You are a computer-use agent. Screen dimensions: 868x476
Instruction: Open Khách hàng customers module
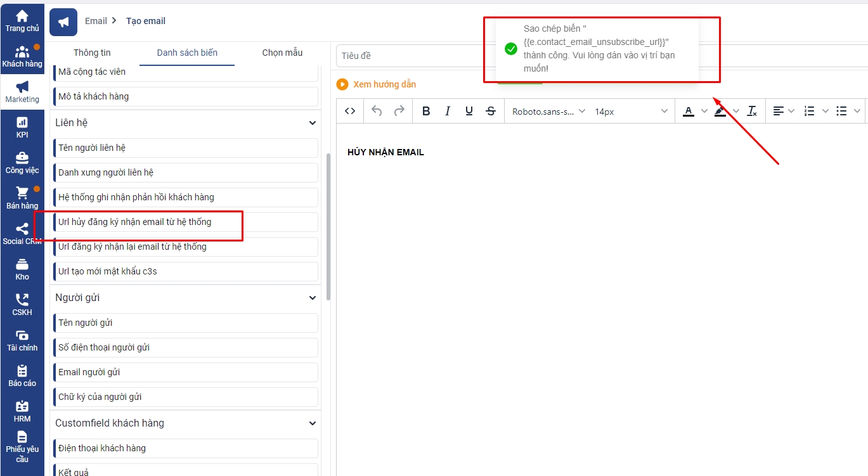pyautogui.click(x=22, y=56)
